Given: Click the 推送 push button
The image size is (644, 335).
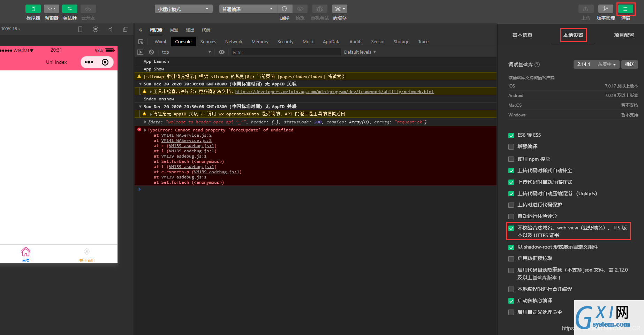Looking at the screenshot, I should (630, 64).
